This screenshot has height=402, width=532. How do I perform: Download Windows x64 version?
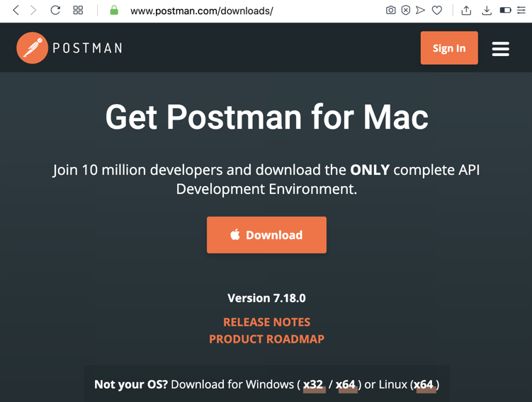click(x=346, y=385)
